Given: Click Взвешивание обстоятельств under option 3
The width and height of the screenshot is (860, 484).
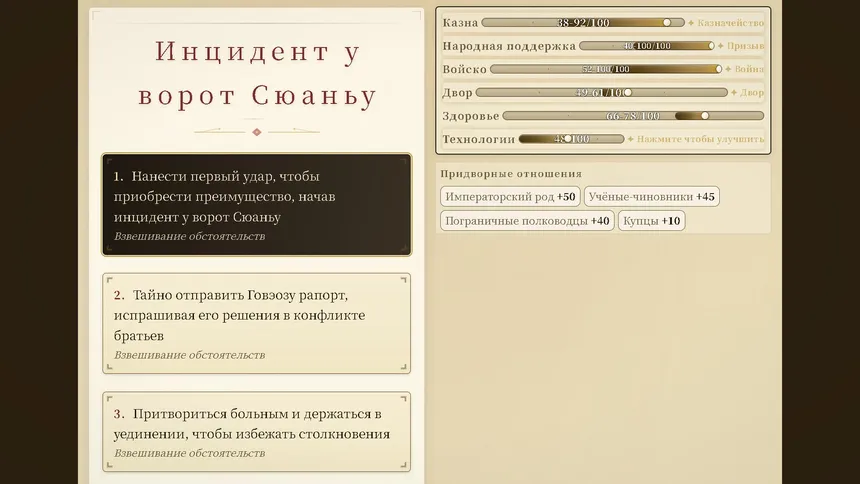Looking at the screenshot, I should 190,453.
